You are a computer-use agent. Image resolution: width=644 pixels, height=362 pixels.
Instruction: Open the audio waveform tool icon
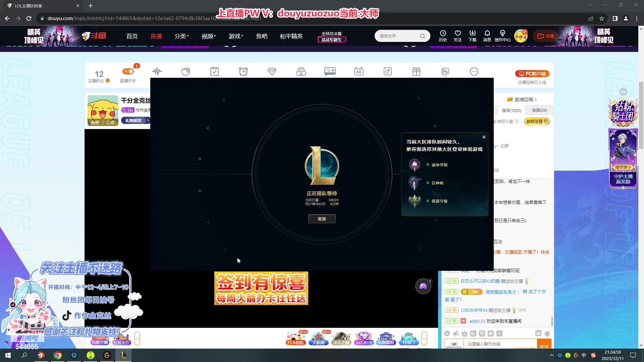157,71
